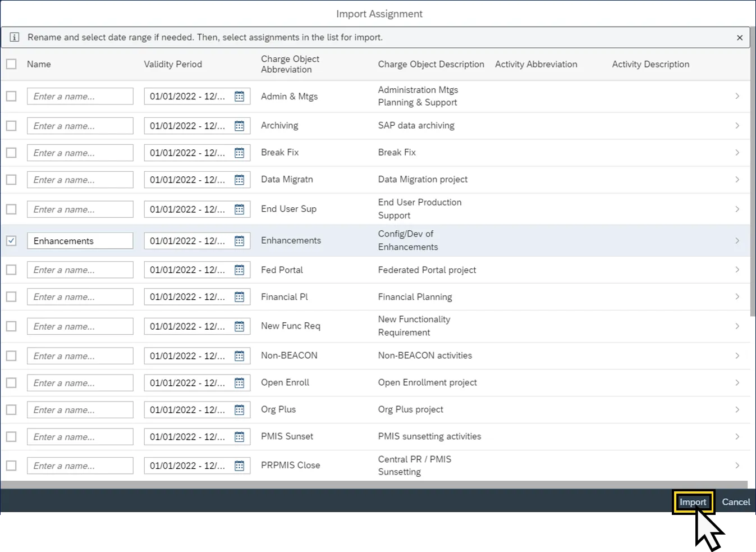Open calendar icon for Fed Portal row

click(239, 270)
